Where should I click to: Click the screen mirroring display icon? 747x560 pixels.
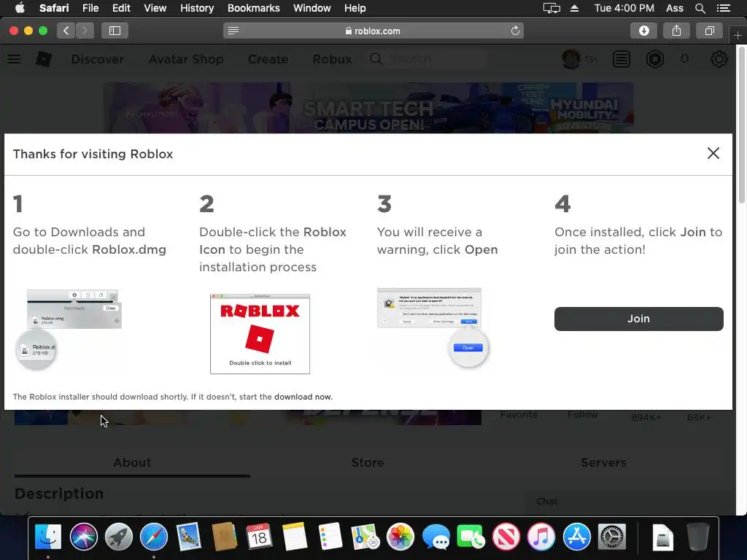[x=551, y=8]
